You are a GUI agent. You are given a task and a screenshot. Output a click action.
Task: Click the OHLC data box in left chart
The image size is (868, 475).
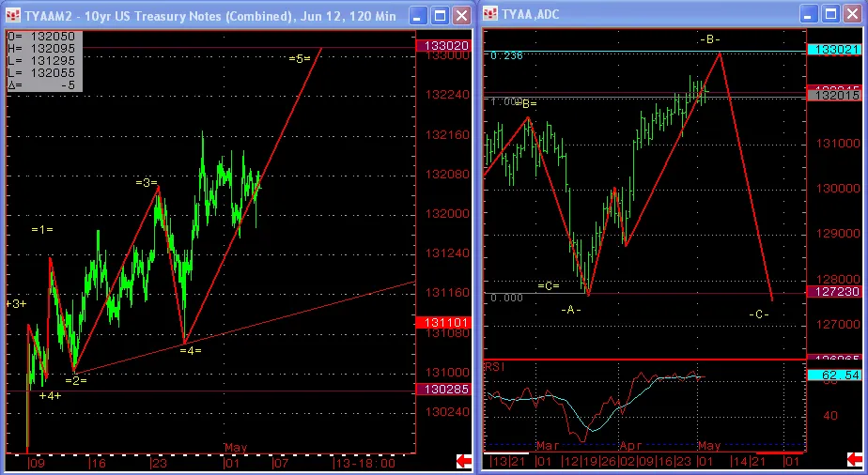click(x=44, y=61)
